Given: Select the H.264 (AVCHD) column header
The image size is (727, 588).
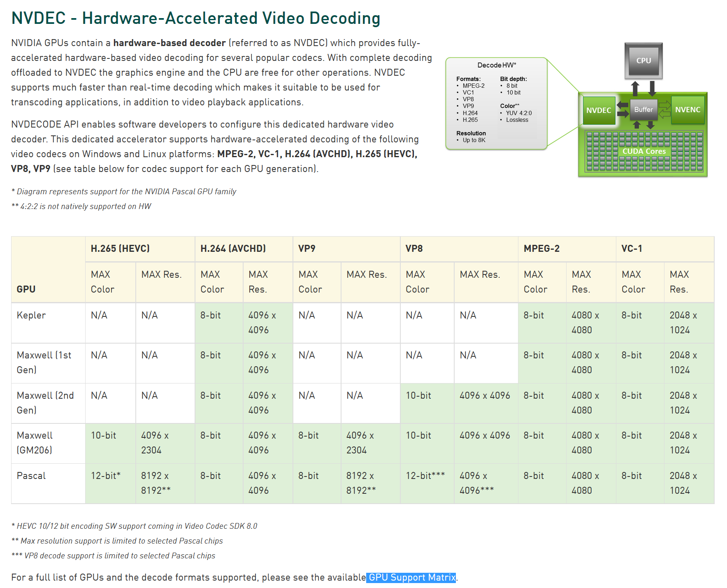Looking at the screenshot, I should pos(244,249).
